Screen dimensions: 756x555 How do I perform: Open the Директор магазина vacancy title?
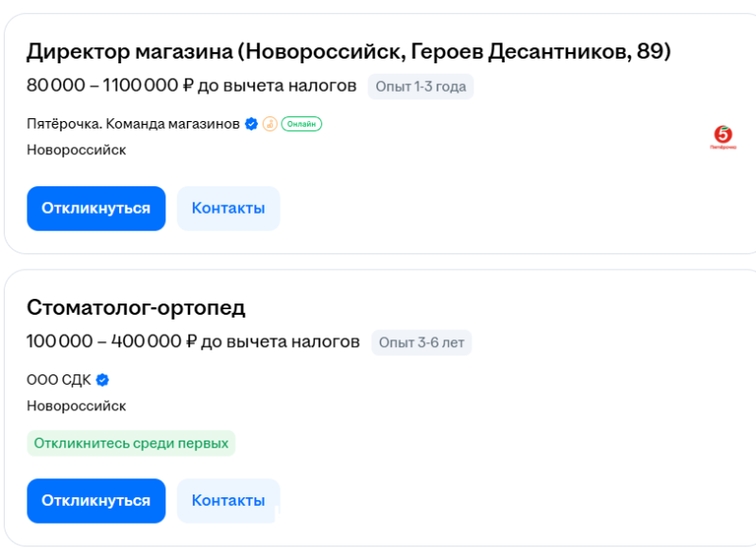348,52
